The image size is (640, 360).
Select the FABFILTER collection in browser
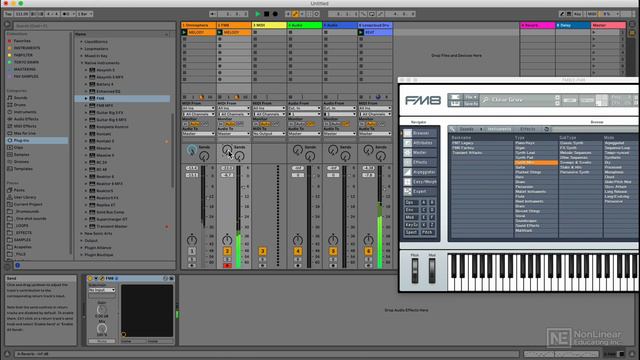pyautogui.click(x=23, y=55)
